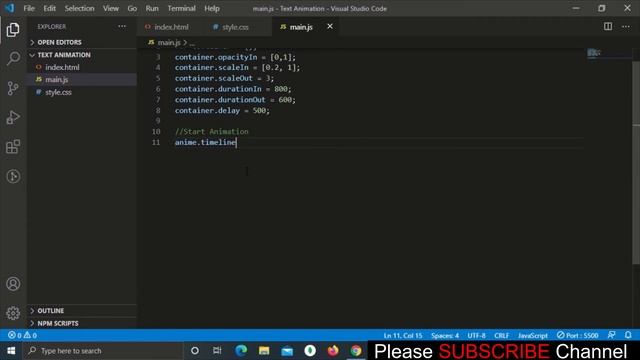Open Explorer more actions ellipsis
Screen dimensions: 640x360
[x=122, y=27]
